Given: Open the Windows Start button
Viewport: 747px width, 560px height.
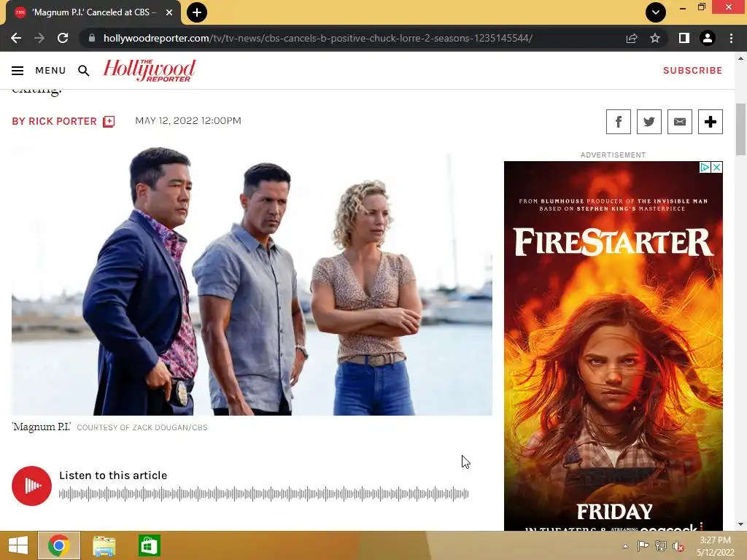Looking at the screenshot, I should pyautogui.click(x=18, y=545).
